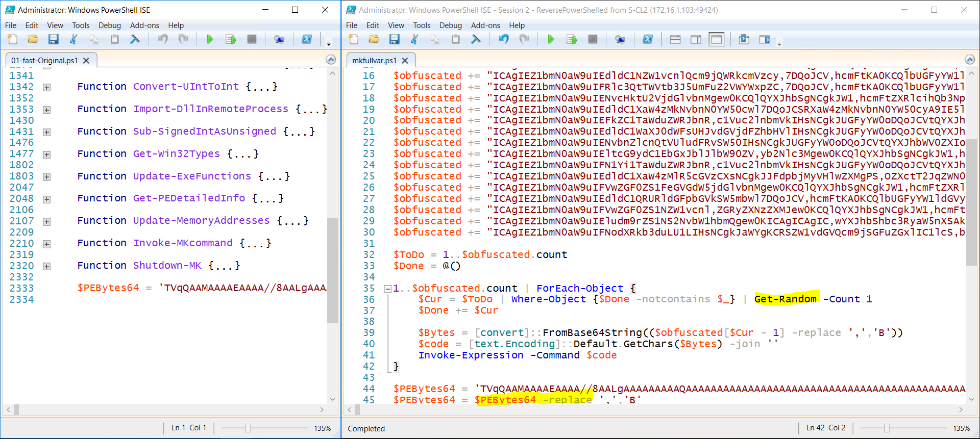Screen dimensions: 980x439
Task: Open File menu in left ISE window
Action: [11, 25]
